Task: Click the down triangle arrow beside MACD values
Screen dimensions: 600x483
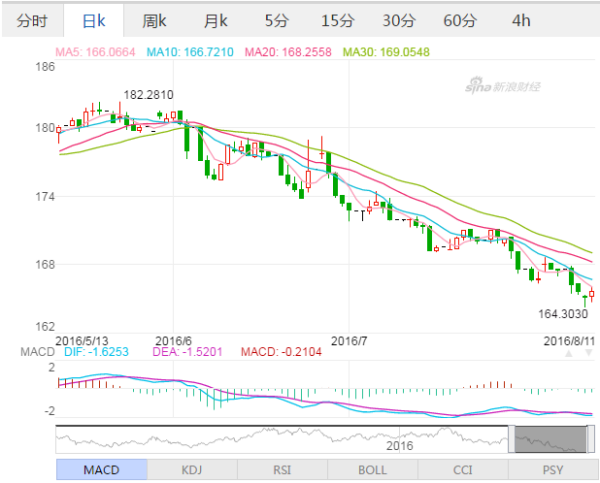Action: click(x=589, y=353)
